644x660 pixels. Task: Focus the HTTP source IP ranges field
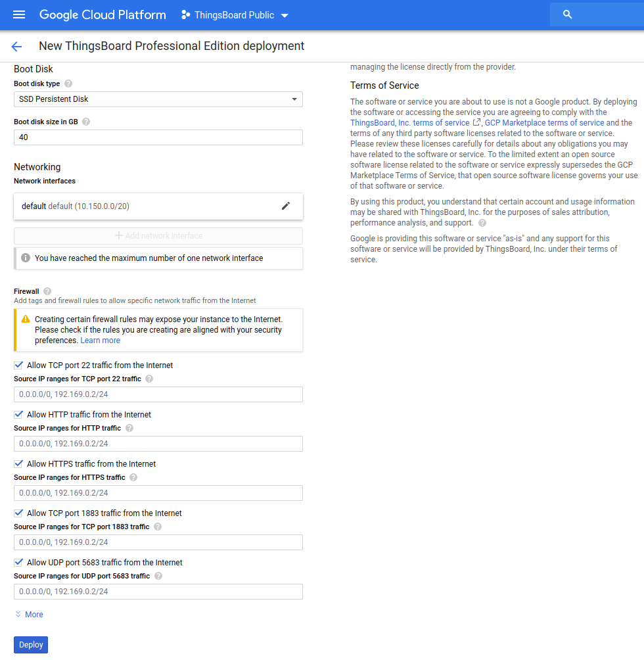158,444
